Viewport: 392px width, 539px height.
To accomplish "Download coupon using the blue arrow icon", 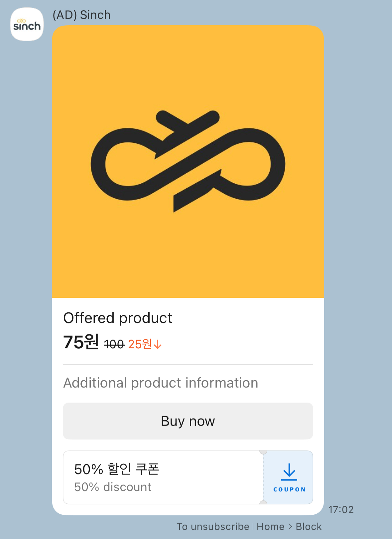I will click(289, 472).
